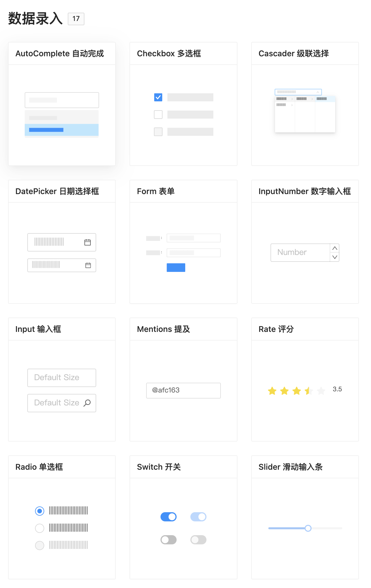Select the highlighted blue AutoComplete suggestion
Screen dimensions: 371x588
coord(62,130)
